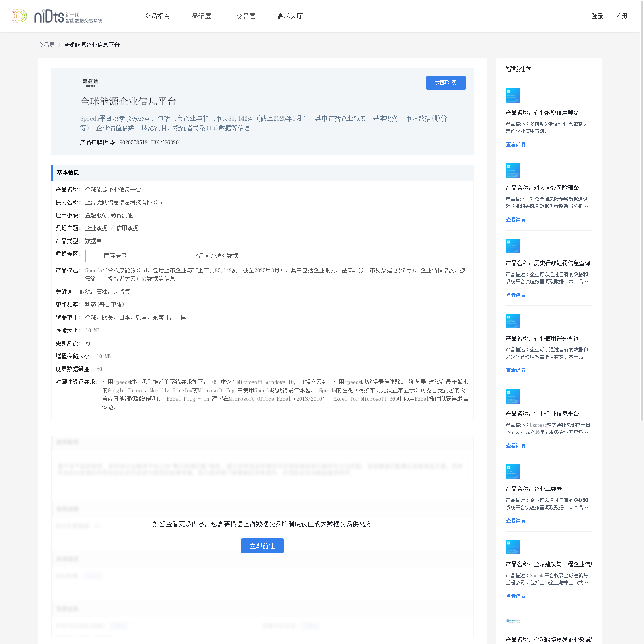644x644 pixels.
Task: Click the 企业信用评分查询 product thumbnail icon
Action: pos(513,321)
